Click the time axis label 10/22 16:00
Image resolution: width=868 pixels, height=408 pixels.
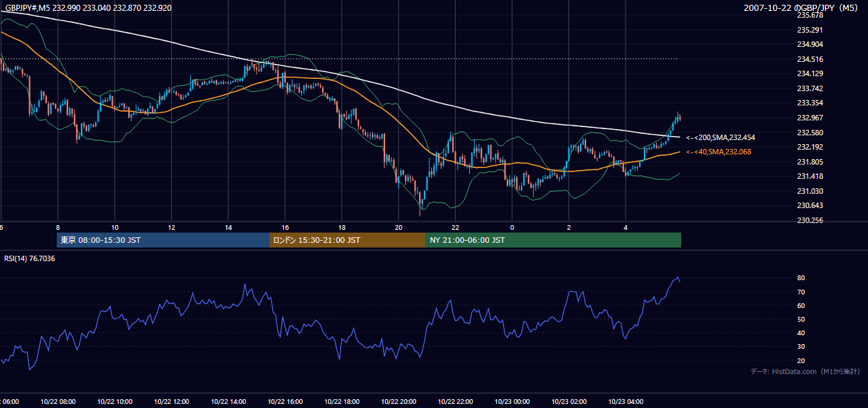(285, 402)
